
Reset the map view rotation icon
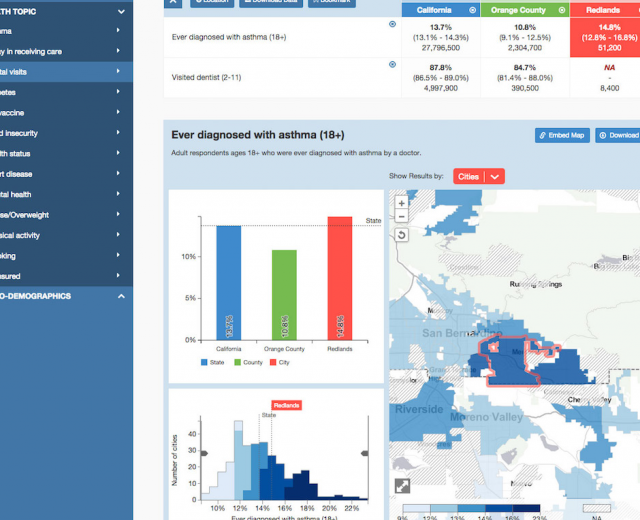(x=402, y=235)
